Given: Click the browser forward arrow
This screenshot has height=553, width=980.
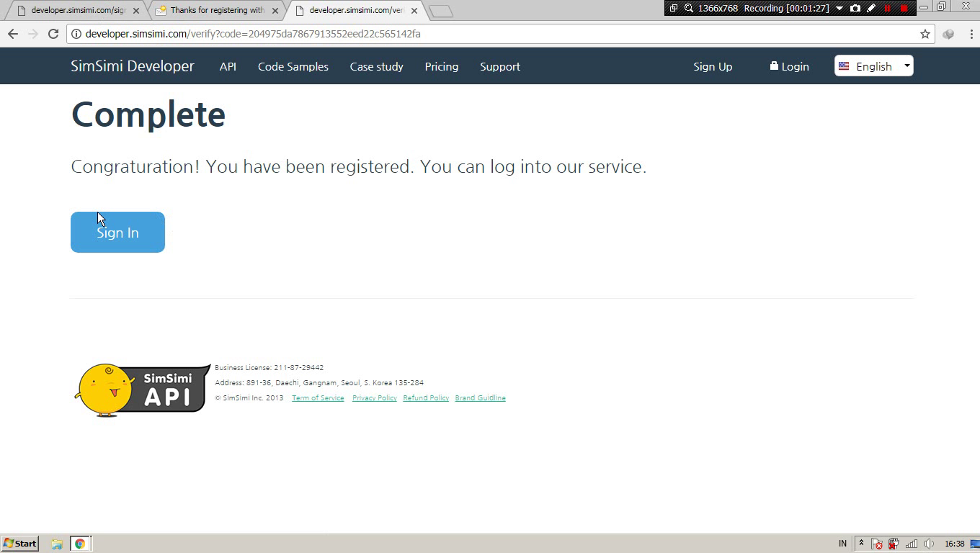Looking at the screenshot, I should click(32, 34).
